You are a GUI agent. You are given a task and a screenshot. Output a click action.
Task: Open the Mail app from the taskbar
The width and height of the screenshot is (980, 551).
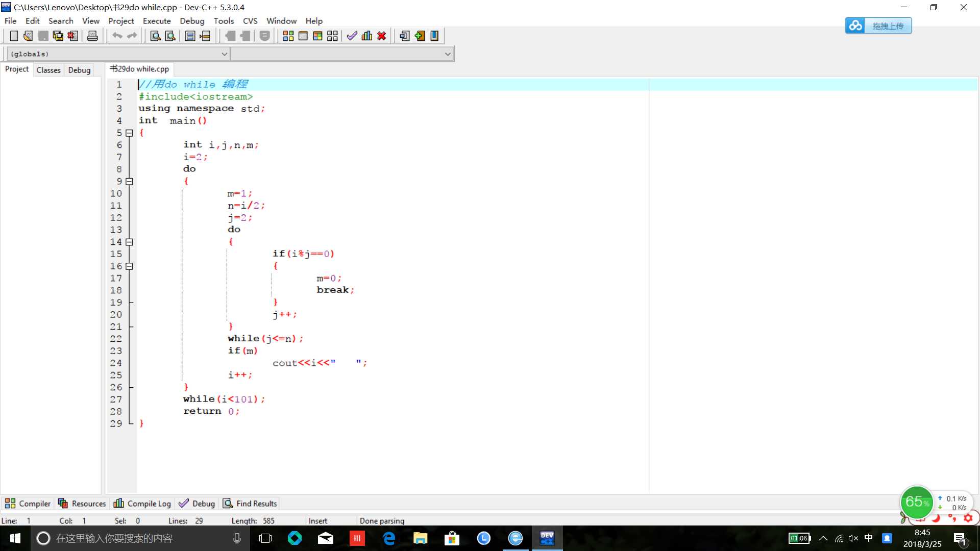coord(326,538)
